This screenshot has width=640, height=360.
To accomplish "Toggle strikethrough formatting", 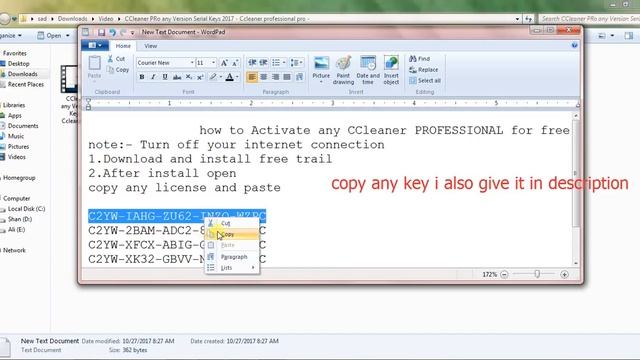I will point(177,77).
